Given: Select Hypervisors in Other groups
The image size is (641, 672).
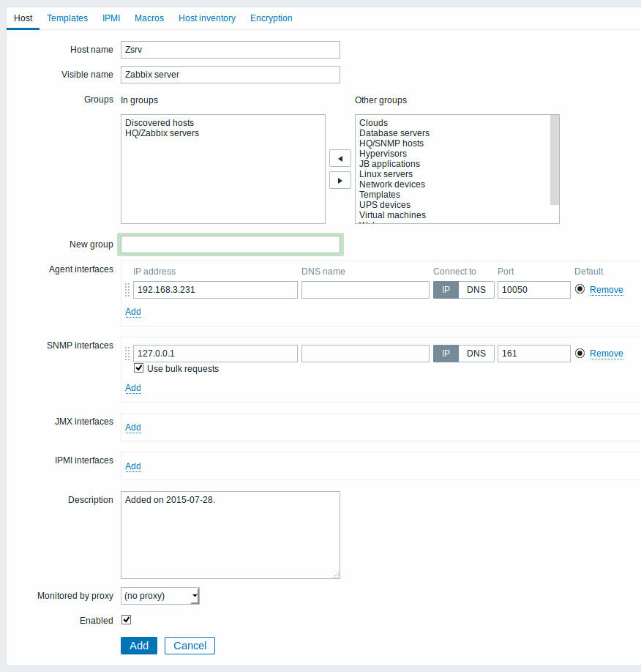Looking at the screenshot, I should 383,154.
